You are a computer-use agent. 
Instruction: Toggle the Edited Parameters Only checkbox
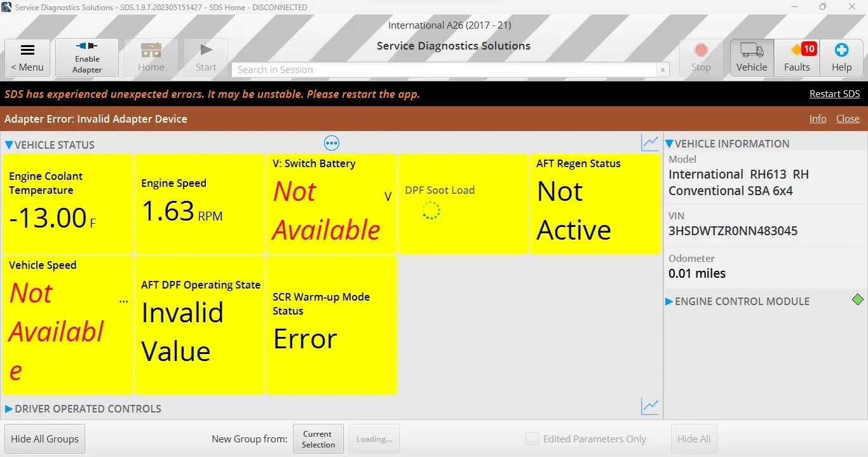click(532, 439)
